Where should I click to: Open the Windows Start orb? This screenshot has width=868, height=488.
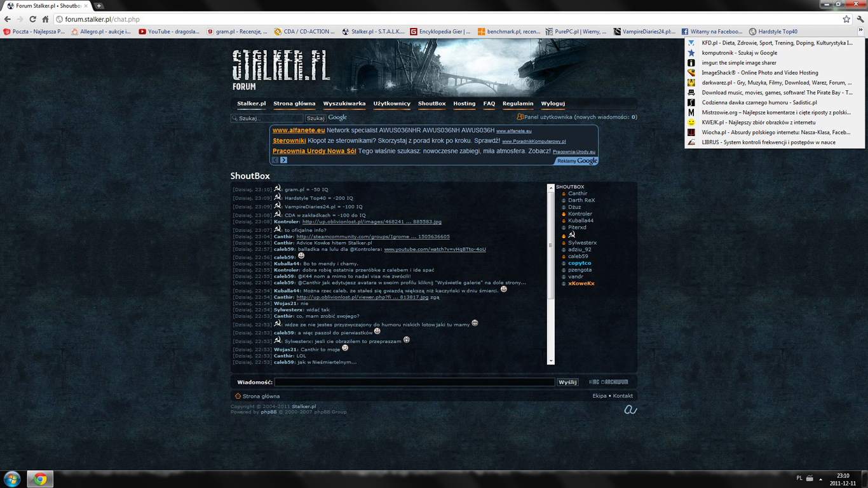pyautogui.click(x=12, y=478)
